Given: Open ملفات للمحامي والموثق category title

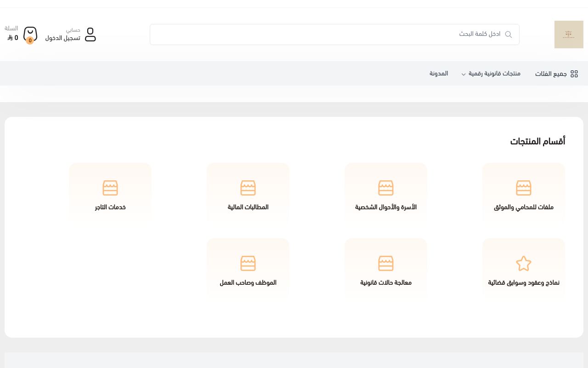Looking at the screenshot, I should (x=524, y=207).
